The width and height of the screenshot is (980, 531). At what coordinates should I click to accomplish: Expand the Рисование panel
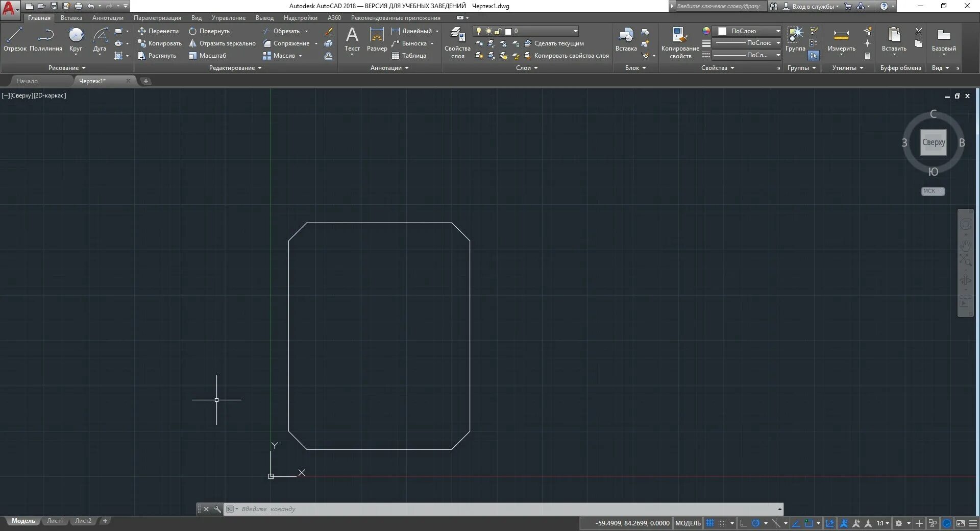(67, 68)
